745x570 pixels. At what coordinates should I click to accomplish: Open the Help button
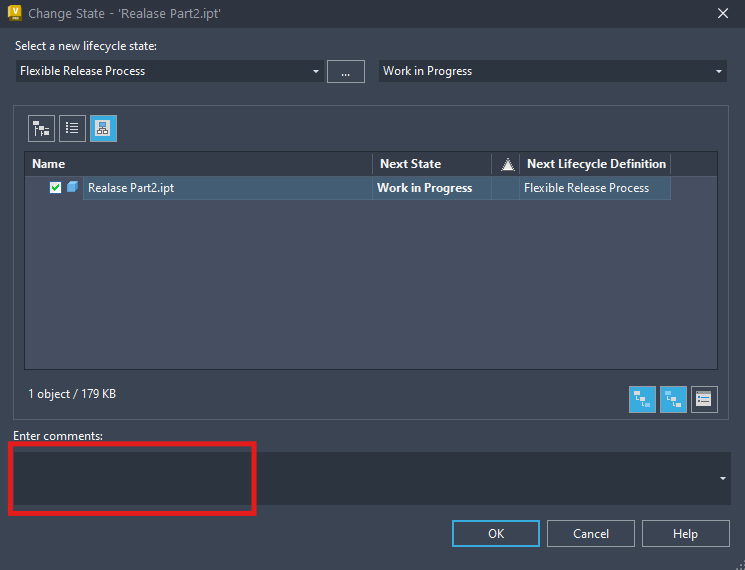pos(686,533)
